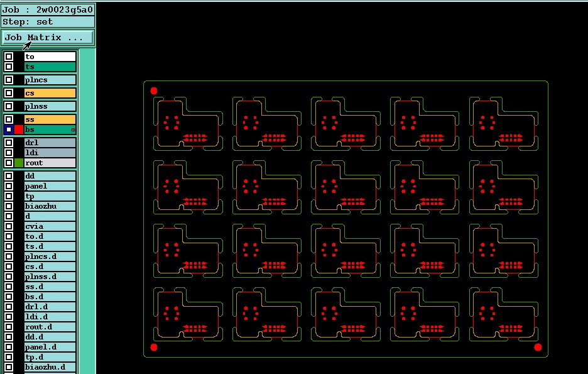
Task: Toggle checkbox for layer ts
Action: (x=9, y=67)
